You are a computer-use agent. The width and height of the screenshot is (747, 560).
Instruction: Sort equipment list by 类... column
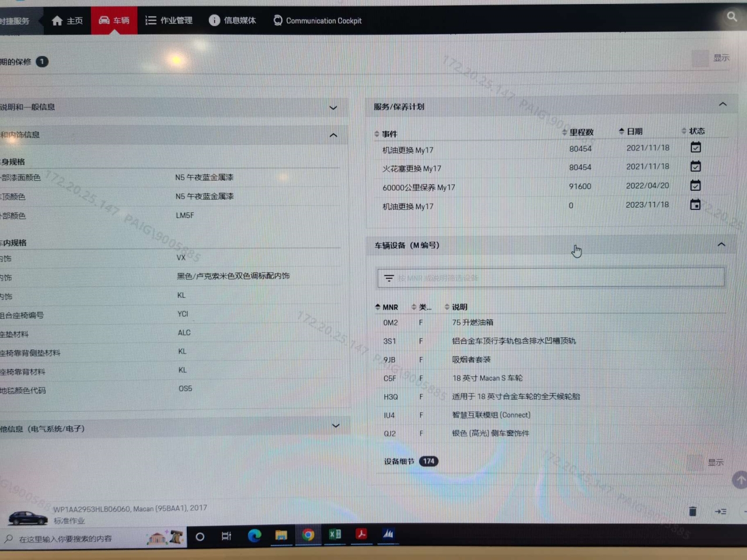[x=421, y=307]
